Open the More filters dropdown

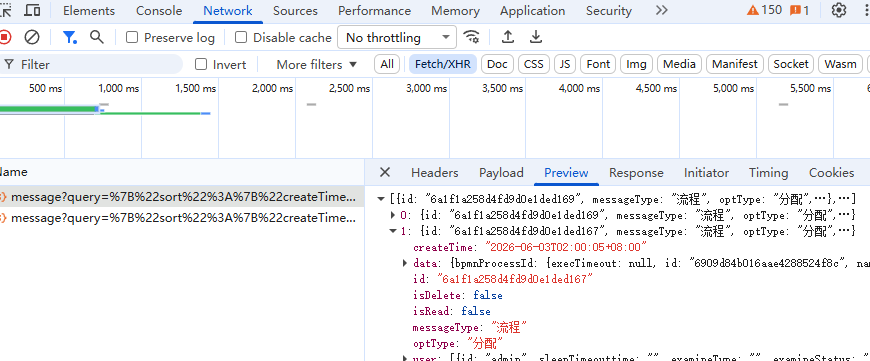coord(316,64)
